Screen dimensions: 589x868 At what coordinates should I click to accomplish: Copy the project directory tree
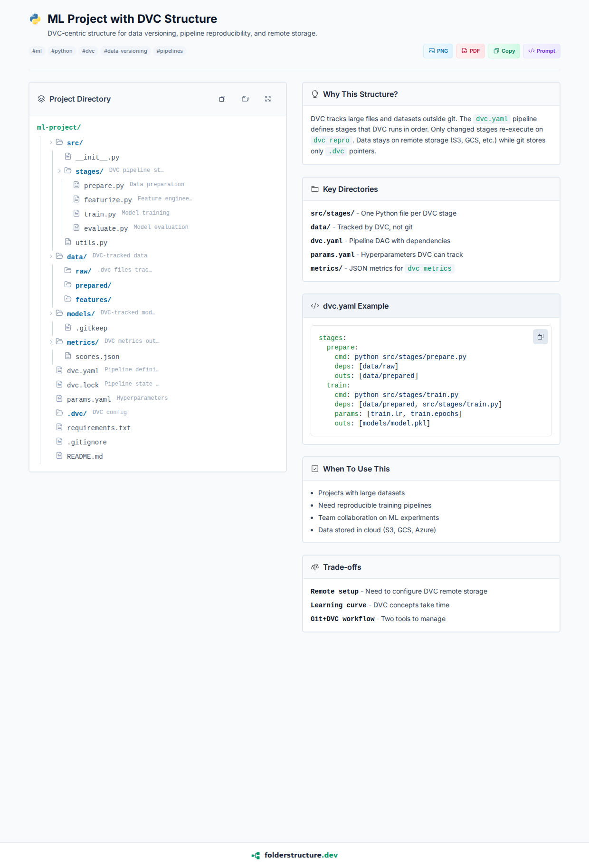[x=222, y=99]
